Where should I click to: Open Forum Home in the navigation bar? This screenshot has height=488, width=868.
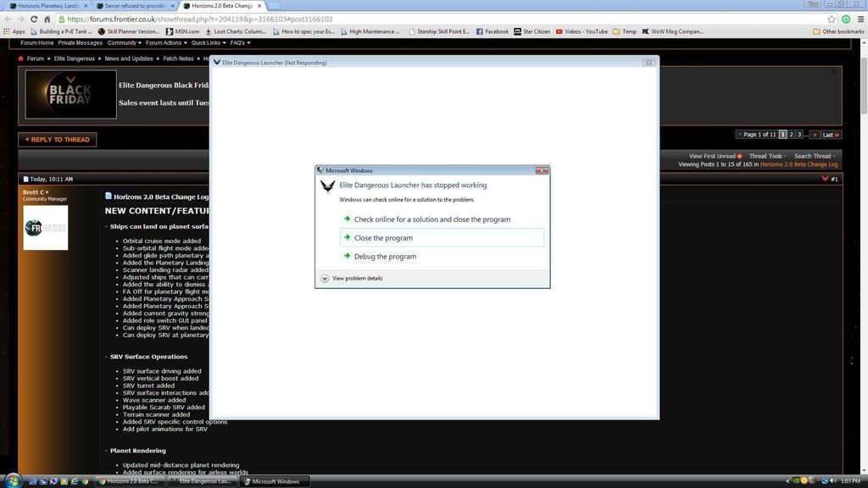[37, 42]
